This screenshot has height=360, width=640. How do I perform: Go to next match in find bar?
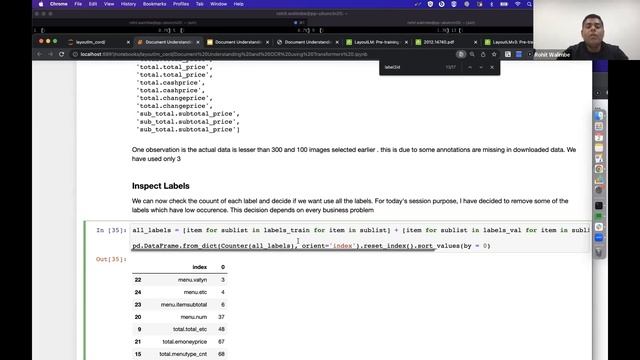coord(481,67)
